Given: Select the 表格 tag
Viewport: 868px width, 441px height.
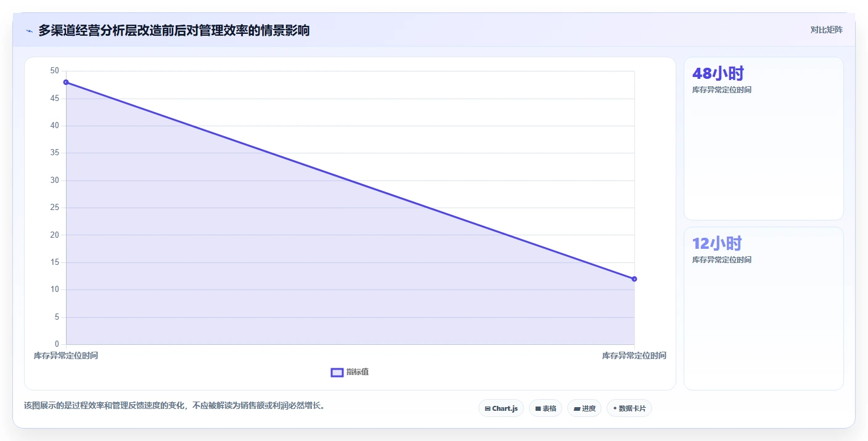Looking at the screenshot, I should [546, 408].
